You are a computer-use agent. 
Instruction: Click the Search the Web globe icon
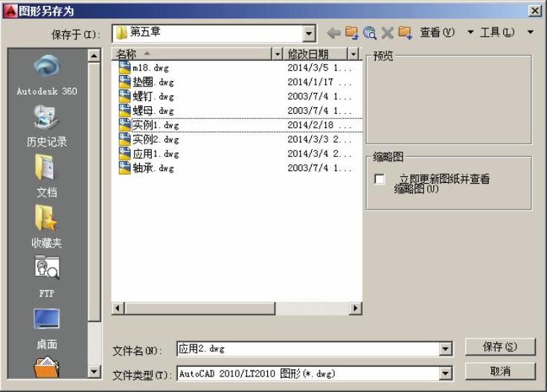point(370,33)
